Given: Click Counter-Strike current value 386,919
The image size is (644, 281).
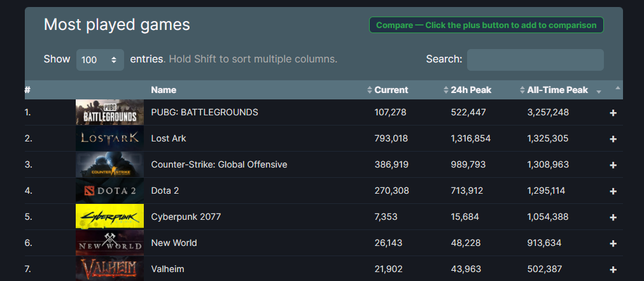Looking at the screenshot, I should (391, 164).
